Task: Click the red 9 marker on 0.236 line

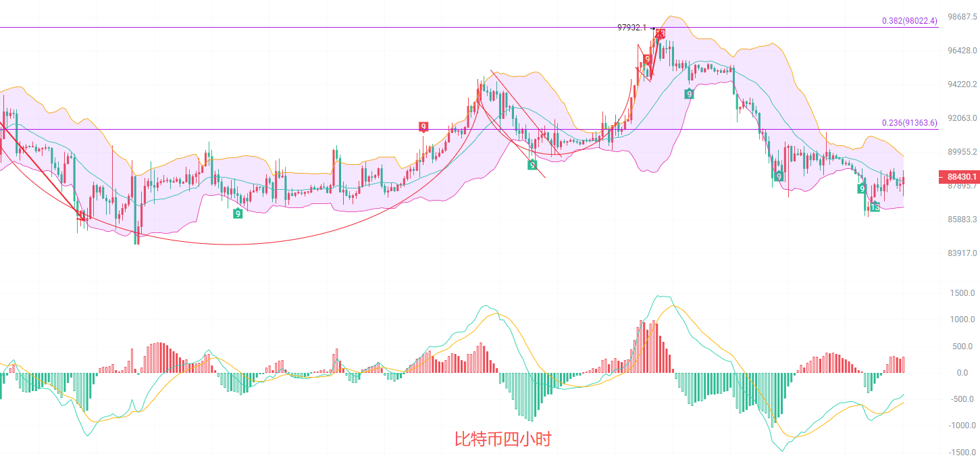Action: click(423, 126)
